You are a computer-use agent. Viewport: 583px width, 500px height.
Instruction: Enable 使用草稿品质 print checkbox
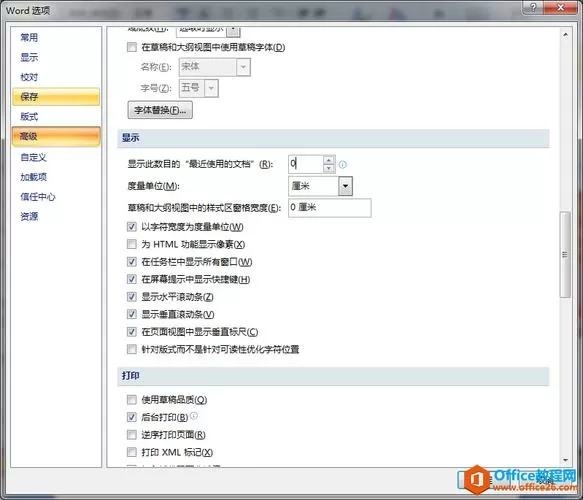click(x=132, y=399)
